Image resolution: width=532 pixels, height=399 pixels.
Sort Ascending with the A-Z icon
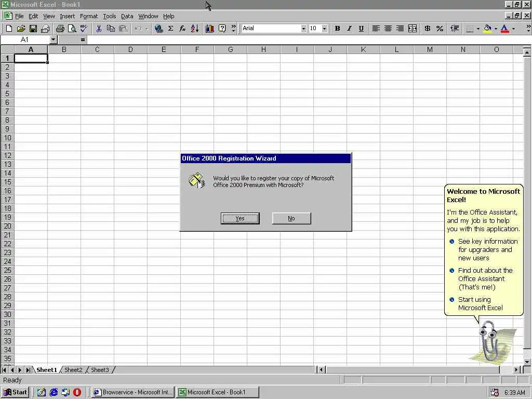(x=195, y=29)
